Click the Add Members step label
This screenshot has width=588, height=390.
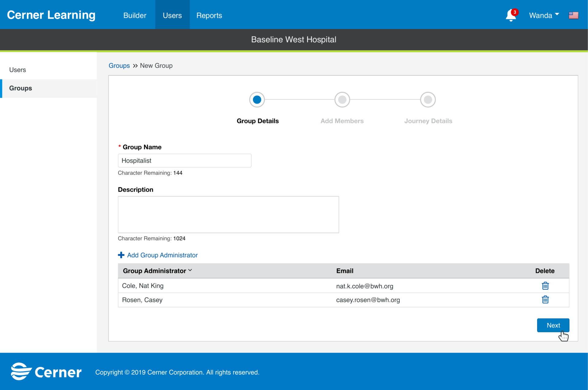pos(342,121)
